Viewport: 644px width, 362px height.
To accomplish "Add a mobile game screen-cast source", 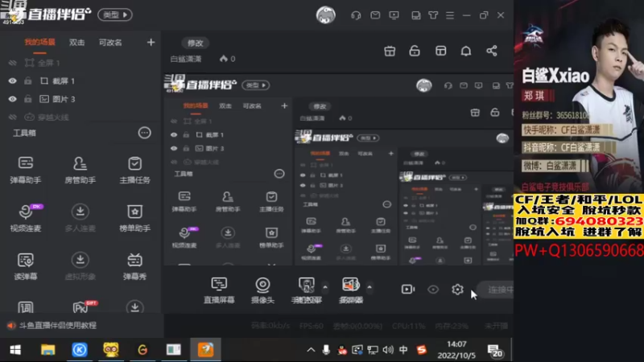I will tap(307, 290).
